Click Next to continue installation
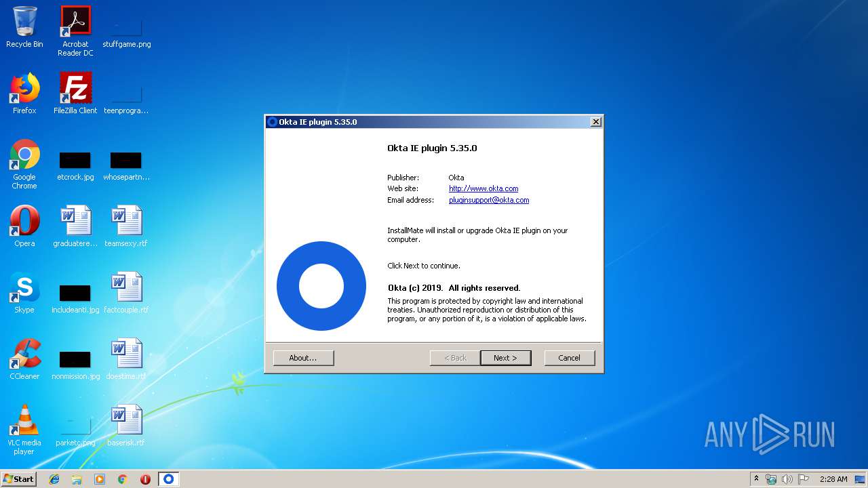This screenshot has width=868, height=488. (x=505, y=358)
